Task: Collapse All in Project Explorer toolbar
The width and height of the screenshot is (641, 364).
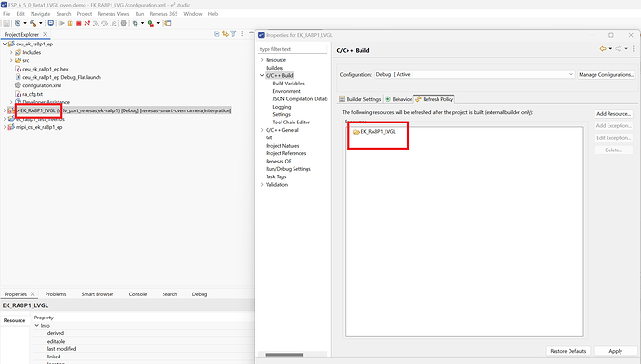Action: (216, 34)
